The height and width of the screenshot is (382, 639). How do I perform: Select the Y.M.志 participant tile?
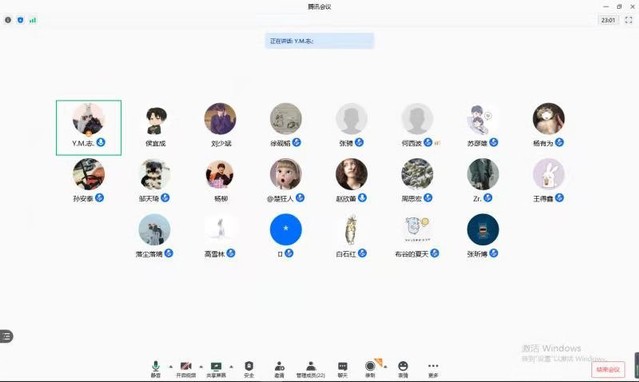point(89,128)
